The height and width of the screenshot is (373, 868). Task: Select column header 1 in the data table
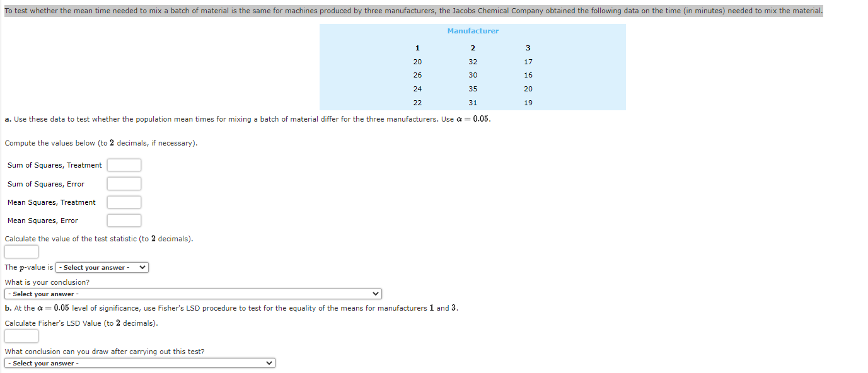417,48
